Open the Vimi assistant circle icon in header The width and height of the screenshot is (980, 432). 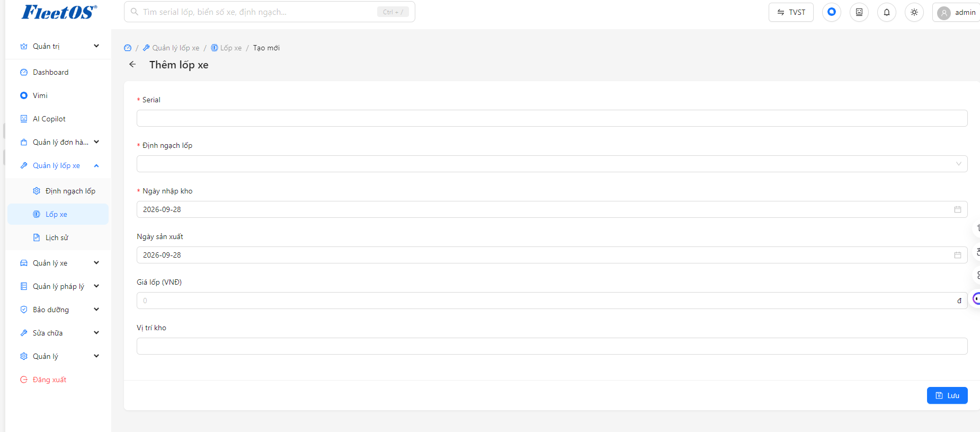pos(832,12)
